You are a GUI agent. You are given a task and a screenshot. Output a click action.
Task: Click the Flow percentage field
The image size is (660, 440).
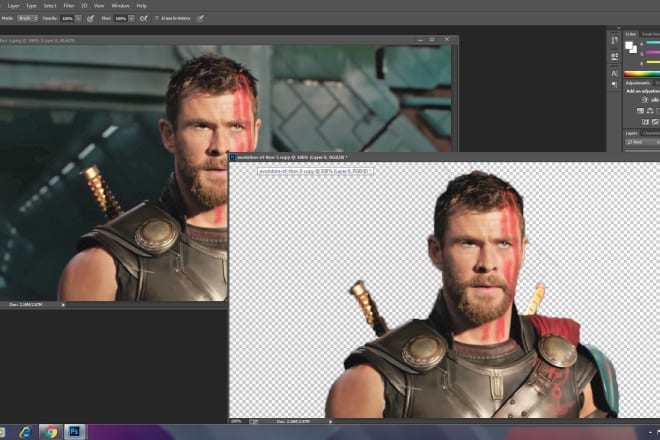[121, 19]
